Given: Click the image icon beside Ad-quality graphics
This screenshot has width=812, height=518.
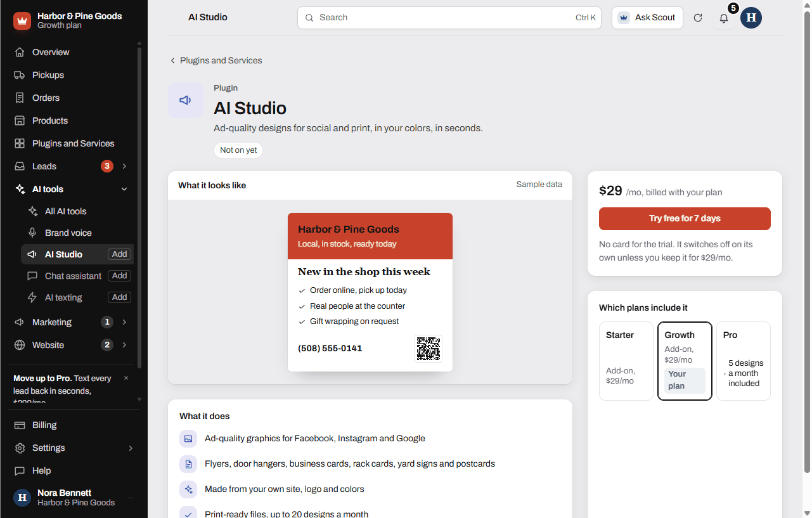Looking at the screenshot, I should 188,439.
